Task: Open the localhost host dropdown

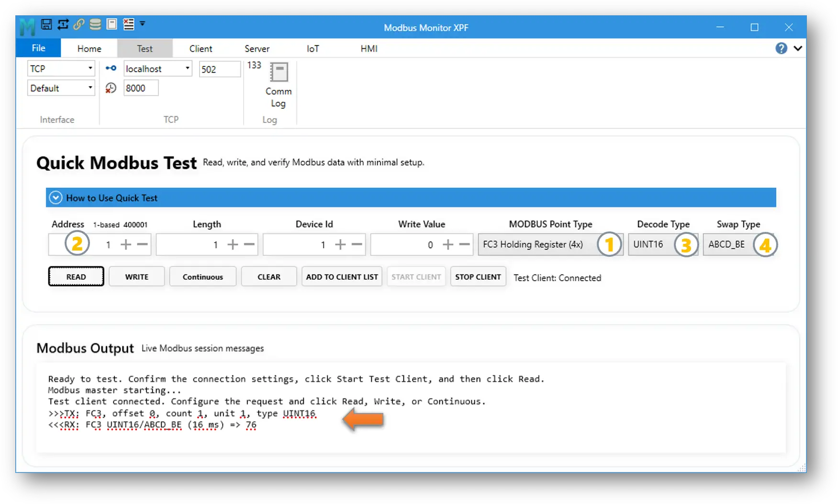Action: [x=158, y=68]
